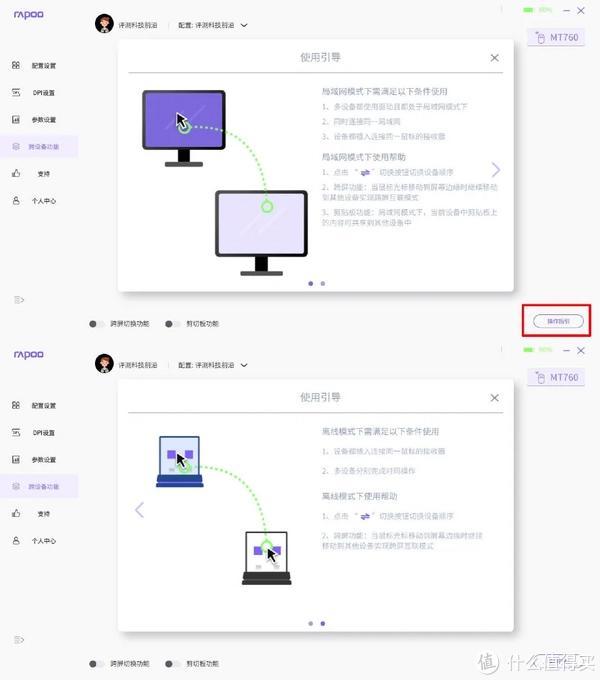
Task: Select second page dot in upper guide dialog
Action: click(323, 284)
